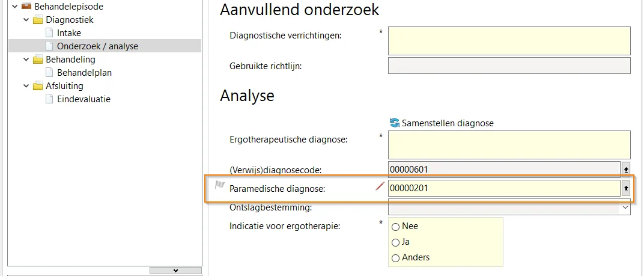Screen dimensions: 644x276
Task: Click the Diagnostiek folder icon
Action: [38, 20]
